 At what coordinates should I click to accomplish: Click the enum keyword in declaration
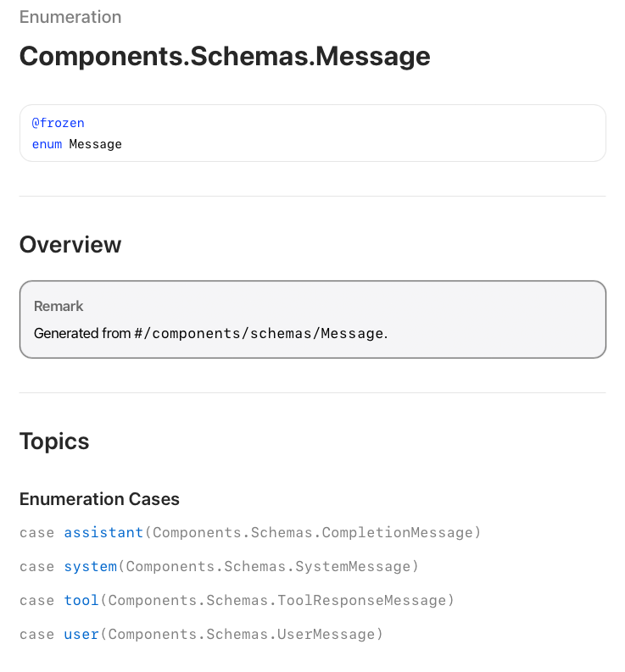[47, 145]
